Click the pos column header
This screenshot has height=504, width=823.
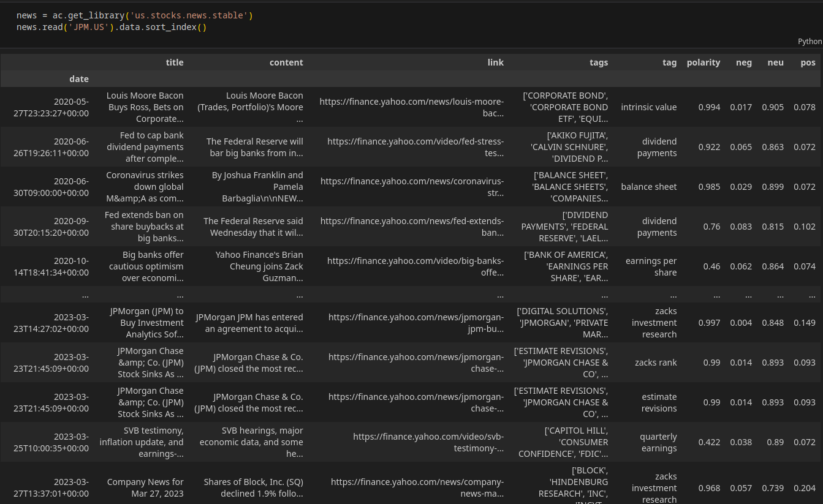coord(808,62)
